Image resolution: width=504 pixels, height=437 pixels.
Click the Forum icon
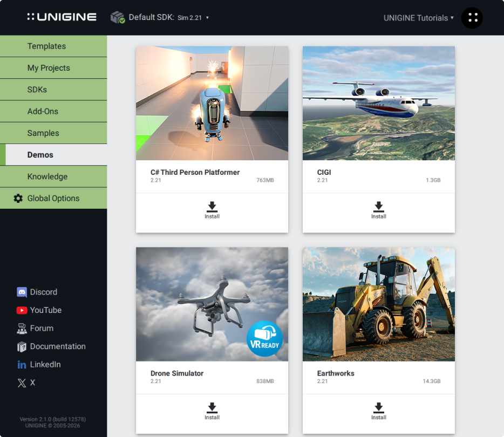pos(22,329)
